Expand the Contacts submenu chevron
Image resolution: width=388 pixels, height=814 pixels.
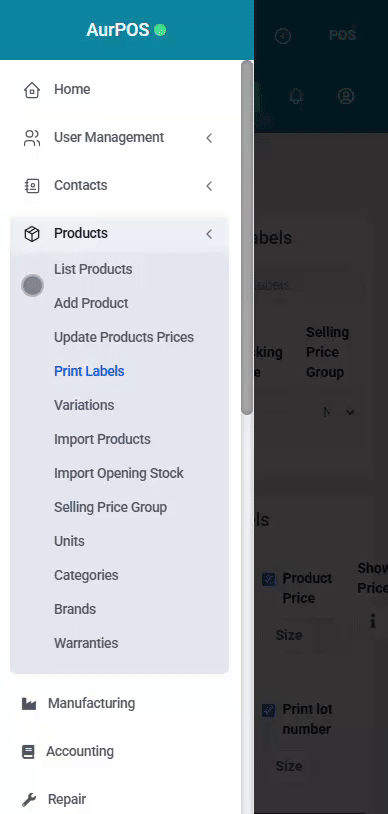click(x=209, y=186)
